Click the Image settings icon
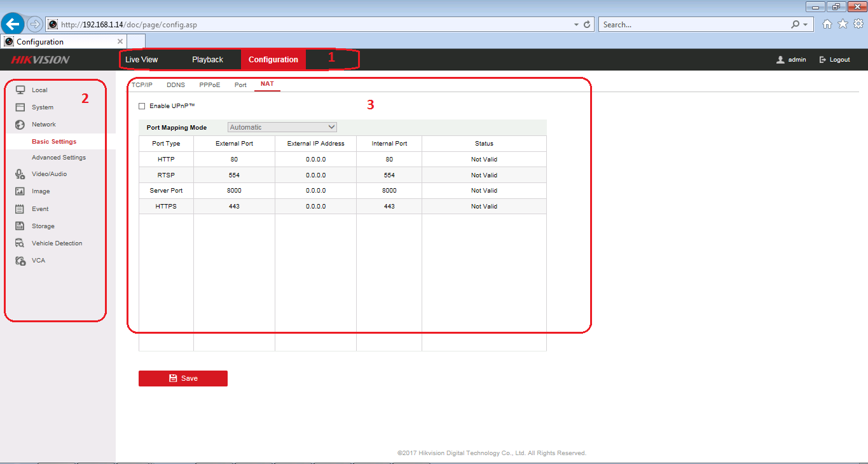The width and height of the screenshot is (868, 464). (20, 191)
